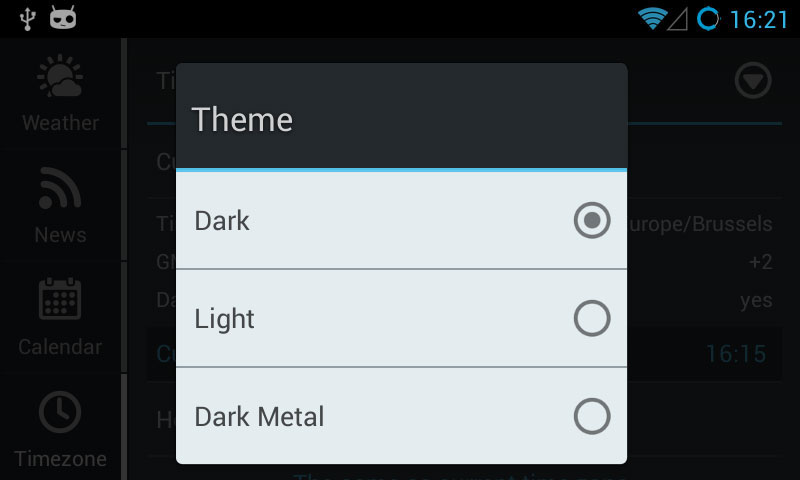Tap the mobile signal strength icon
The image size is (800, 480).
678,18
